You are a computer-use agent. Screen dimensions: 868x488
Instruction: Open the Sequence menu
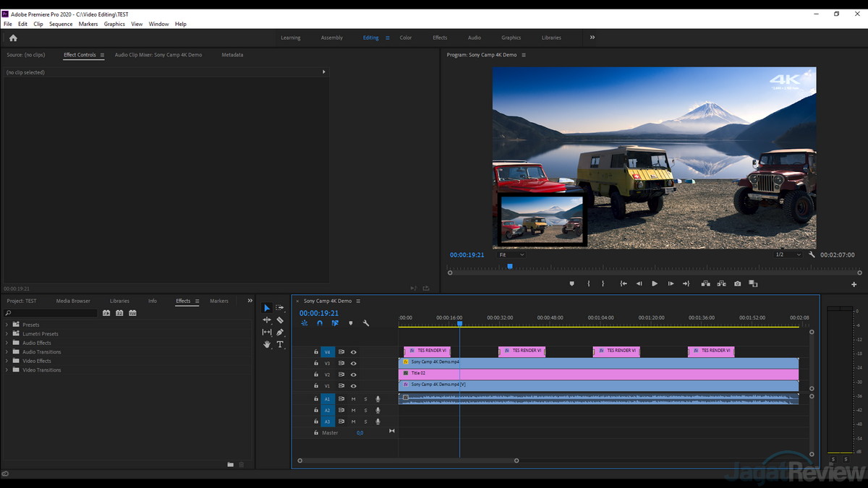pos(61,24)
